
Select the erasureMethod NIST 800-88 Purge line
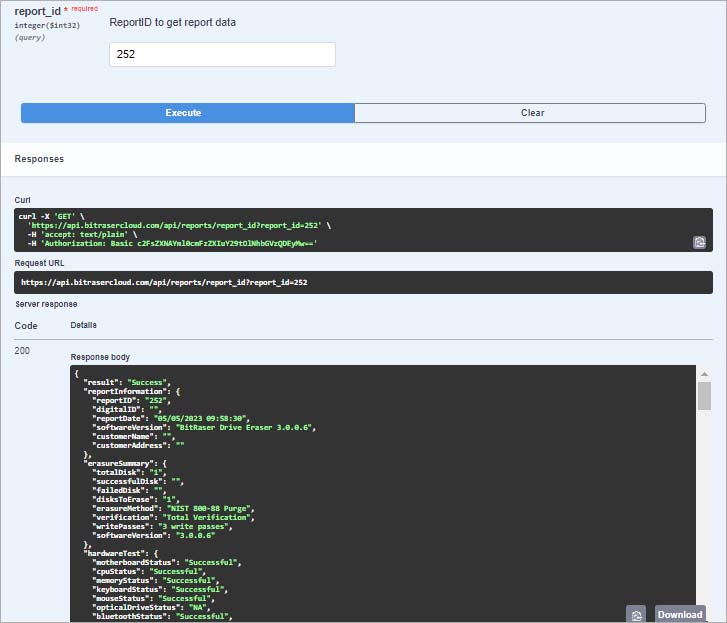pyautogui.click(x=173, y=508)
